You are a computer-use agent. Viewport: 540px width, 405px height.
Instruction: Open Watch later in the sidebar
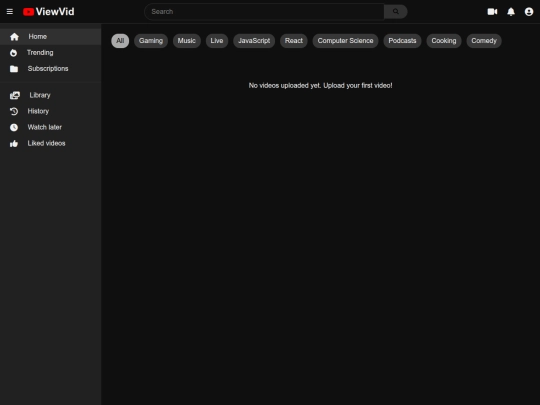[50, 127]
